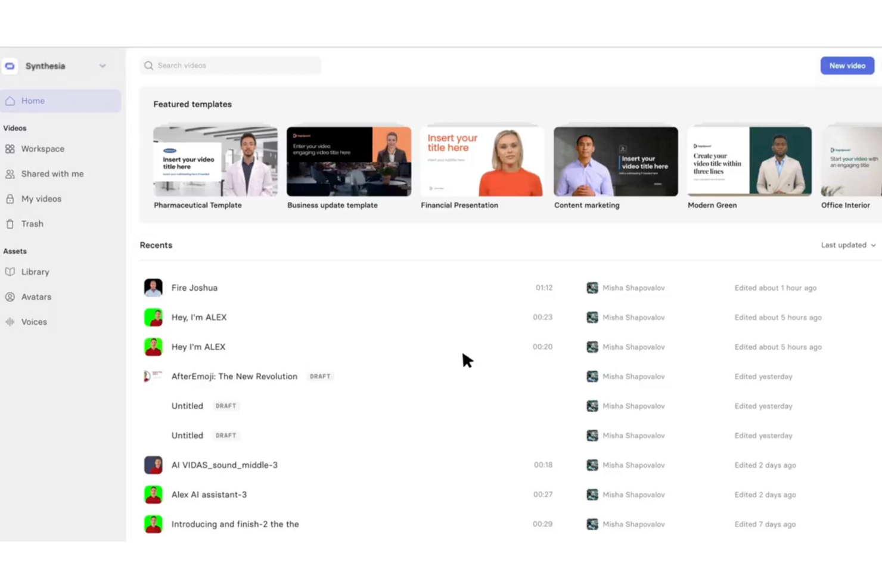Focus the Search videos field
This screenshot has width=882, height=588.
[230, 66]
